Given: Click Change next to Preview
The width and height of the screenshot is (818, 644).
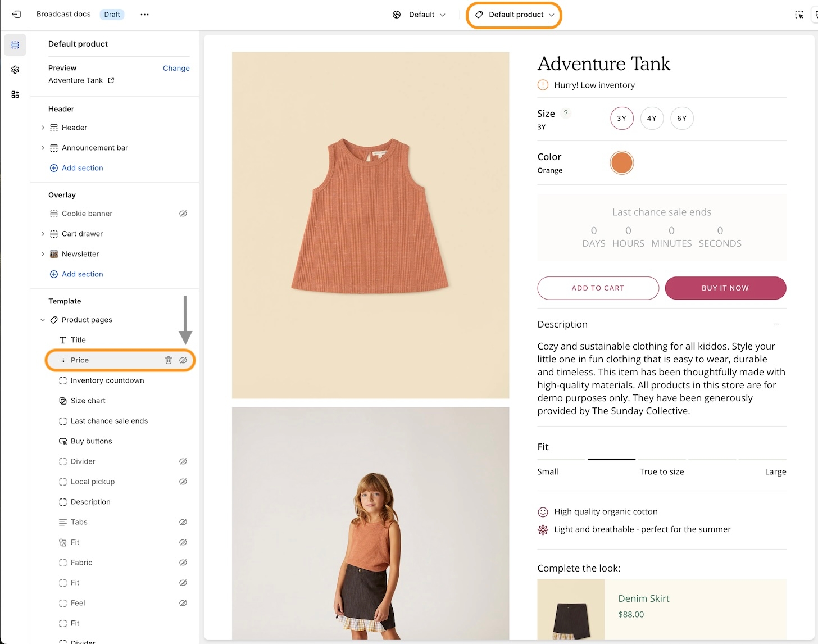Looking at the screenshot, I should (176, 68).
